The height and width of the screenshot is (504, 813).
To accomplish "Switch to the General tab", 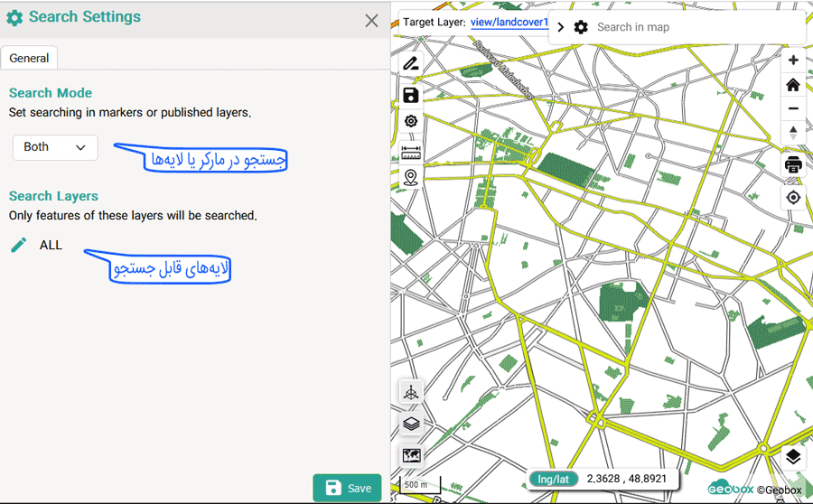I will (29, 58).
